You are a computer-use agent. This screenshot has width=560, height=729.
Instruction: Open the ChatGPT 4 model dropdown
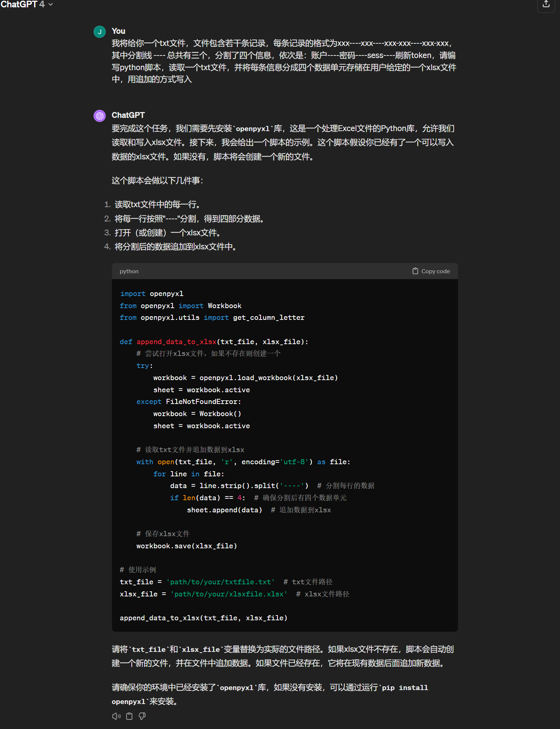click(x=27, y=4)
